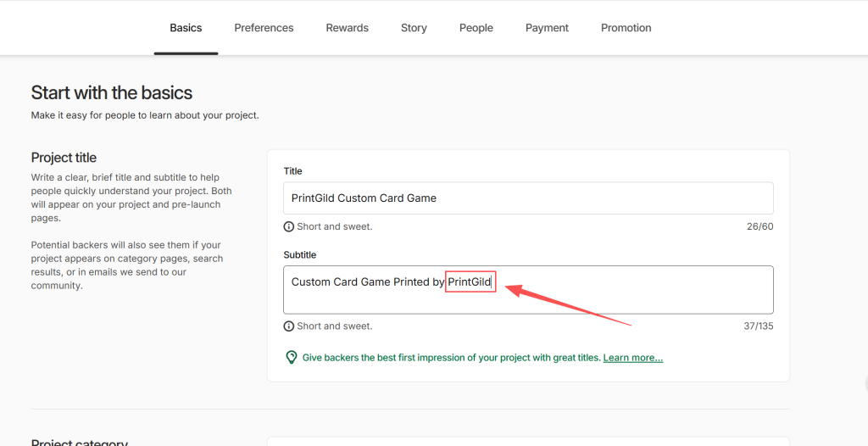The height and width of the screenshot is (446, 868).
Task: Click 'Write a clear, brief title' paragraph
Action: (131, 198)
